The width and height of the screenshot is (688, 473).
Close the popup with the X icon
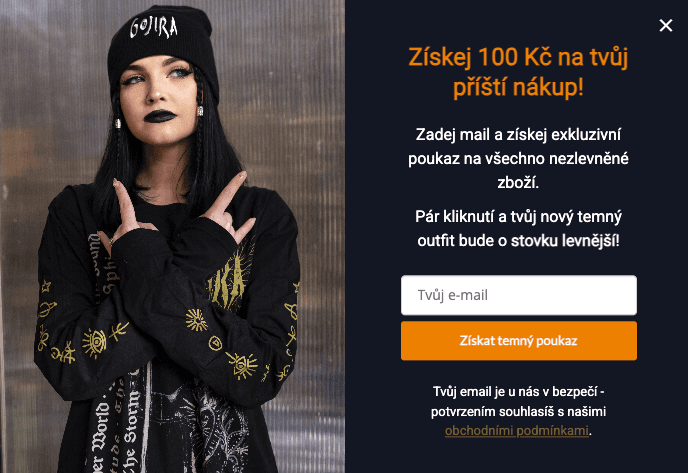[666, 25]
